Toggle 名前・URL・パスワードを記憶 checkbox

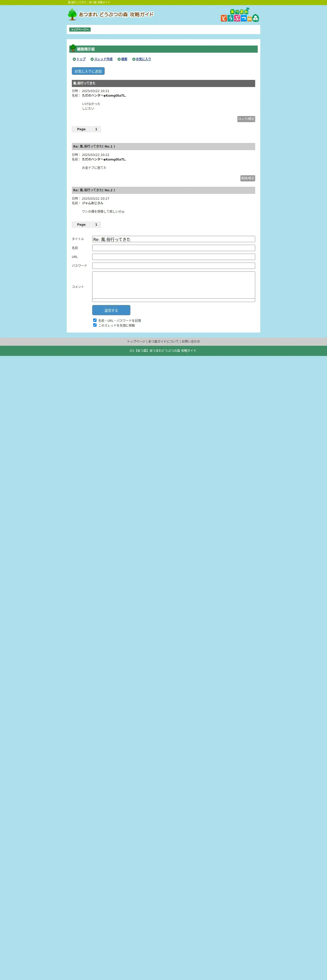[95, 320]
